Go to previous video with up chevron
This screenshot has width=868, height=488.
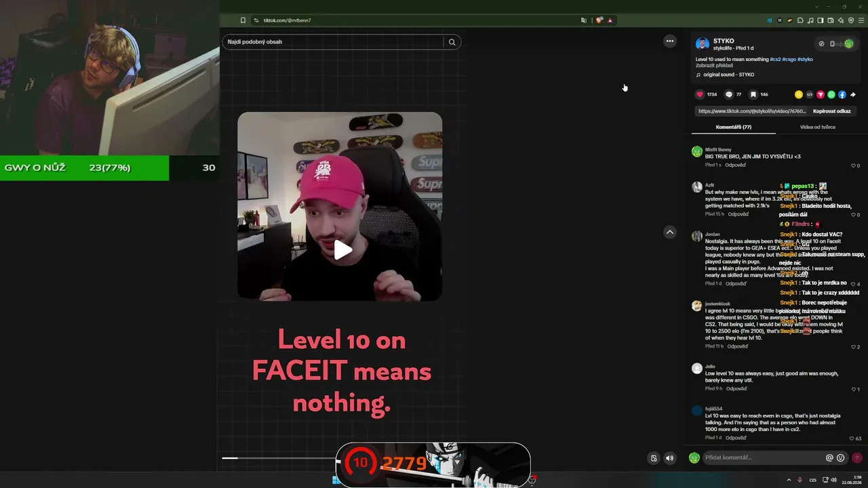click(670, 232)
